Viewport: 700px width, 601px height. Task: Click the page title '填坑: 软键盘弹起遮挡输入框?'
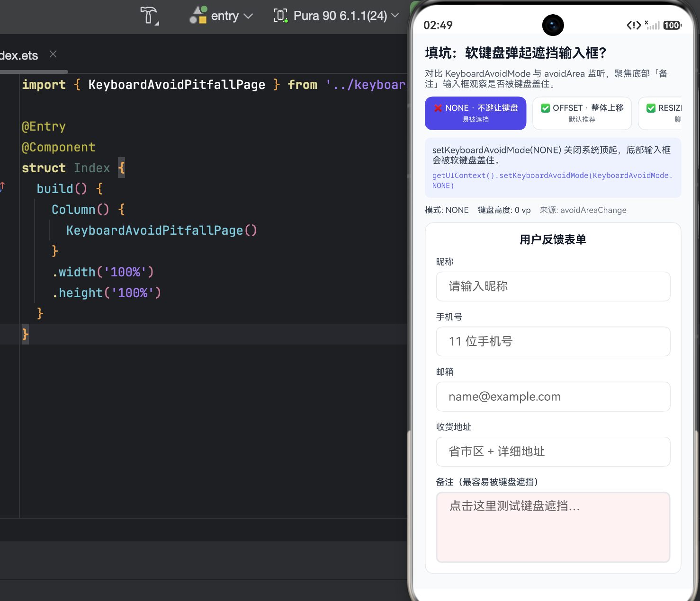(515, 53)
